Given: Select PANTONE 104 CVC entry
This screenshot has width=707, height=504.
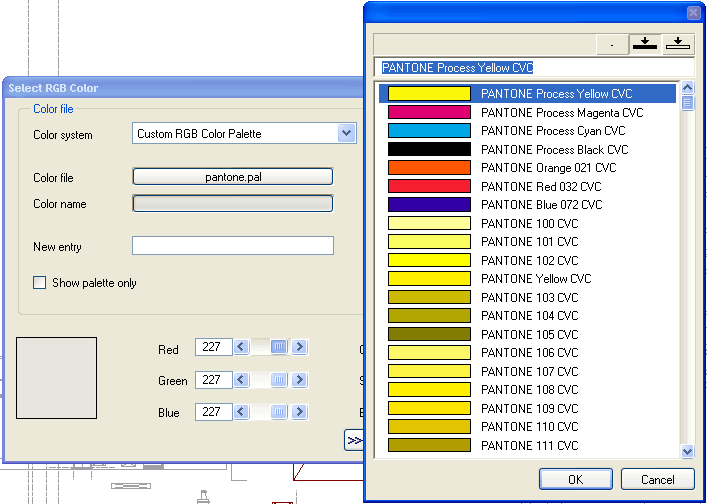Looking at the screenshot, I should tap(527, 316).
